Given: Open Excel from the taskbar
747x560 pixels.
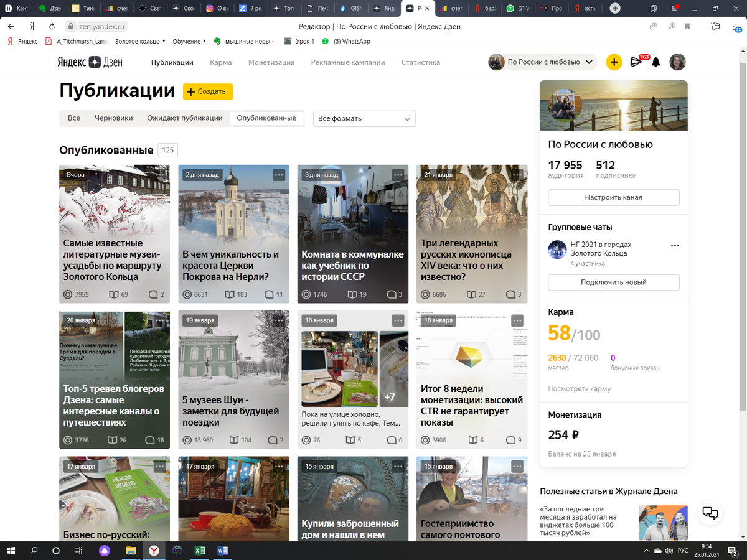Looking at the screenshot, I should 200,551.
